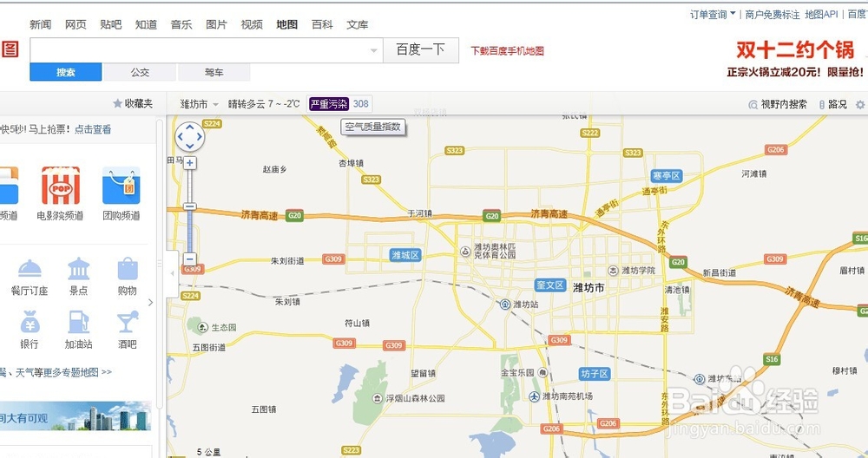
Task: Click 视野内搜索 search in view
Action: pos(778,105)
